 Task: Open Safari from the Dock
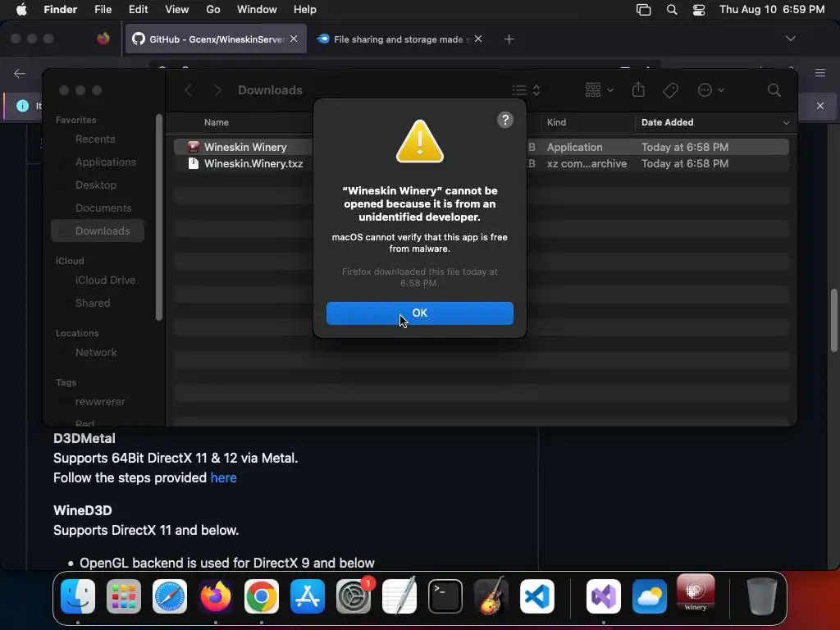pyautogui.click(x=170, y=596)
